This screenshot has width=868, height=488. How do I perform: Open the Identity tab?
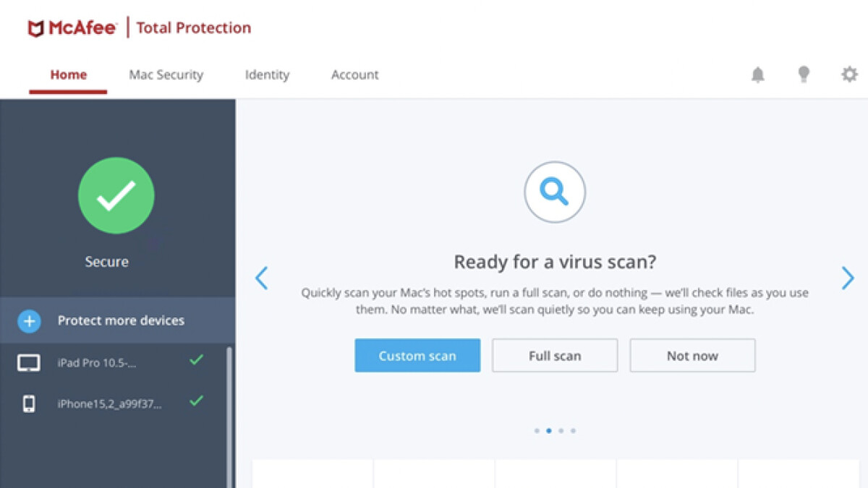coord(267,74)
